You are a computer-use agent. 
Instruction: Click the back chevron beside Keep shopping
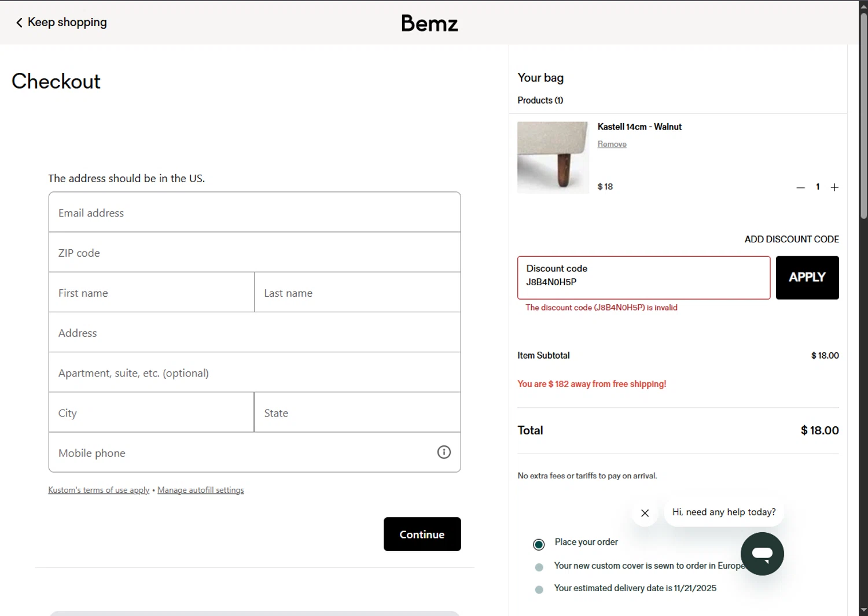tap(19, 23)
